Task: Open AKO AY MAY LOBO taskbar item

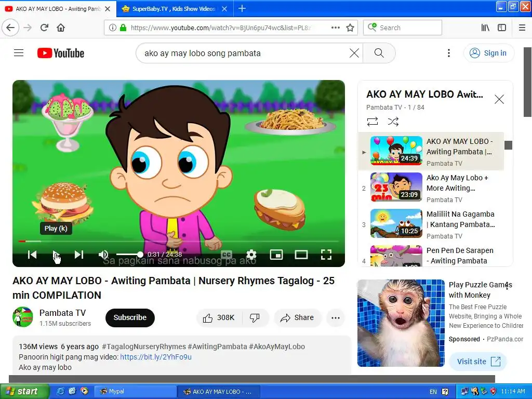Action: [219, 391]
